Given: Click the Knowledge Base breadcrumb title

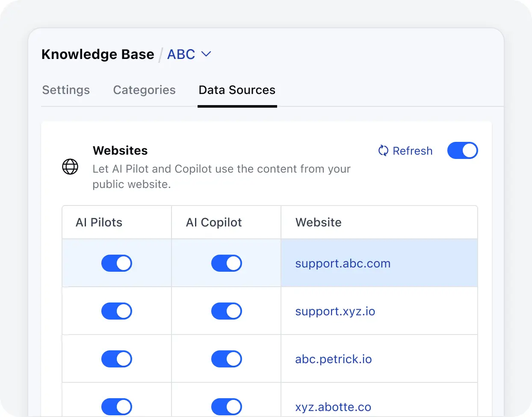Looking at the screenshot, I should click(98, 54).
